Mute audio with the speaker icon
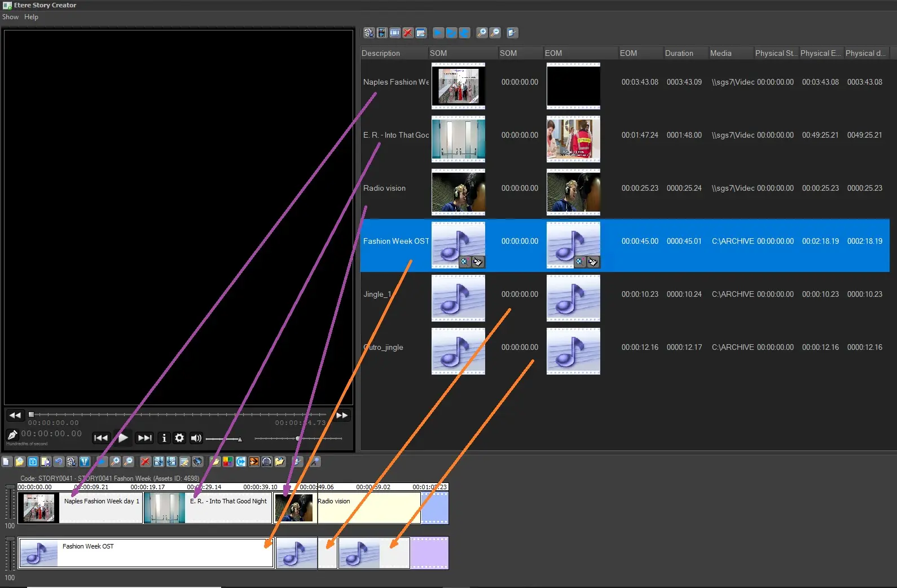 point(196,438)
